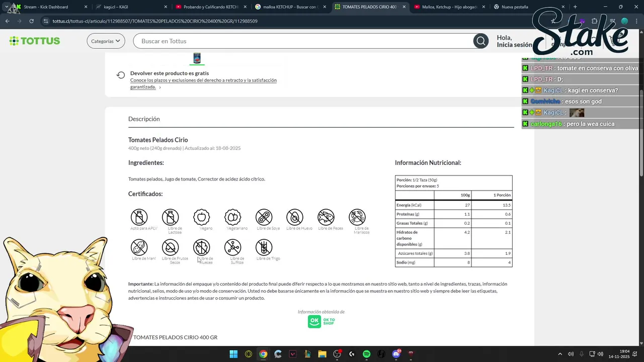The height and width of the screenshot is (362, 644).
Task: Open Google Chrome from the taskbar
Action: 263,354
